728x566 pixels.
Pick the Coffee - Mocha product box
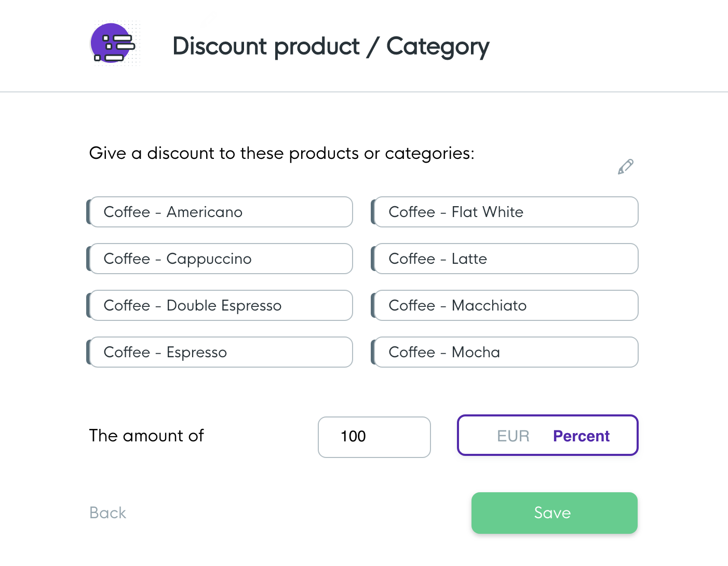tap(506, 352)
